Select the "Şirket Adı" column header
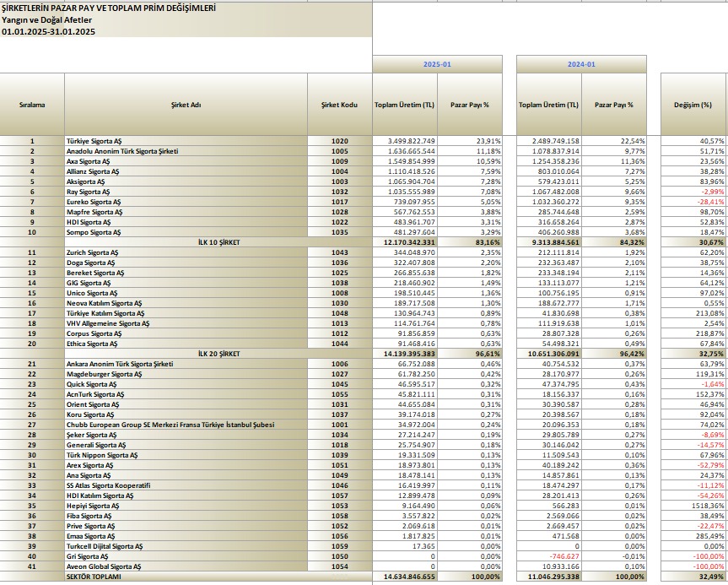The height and width of the screenshot is (585, 728). pos(186,105)
